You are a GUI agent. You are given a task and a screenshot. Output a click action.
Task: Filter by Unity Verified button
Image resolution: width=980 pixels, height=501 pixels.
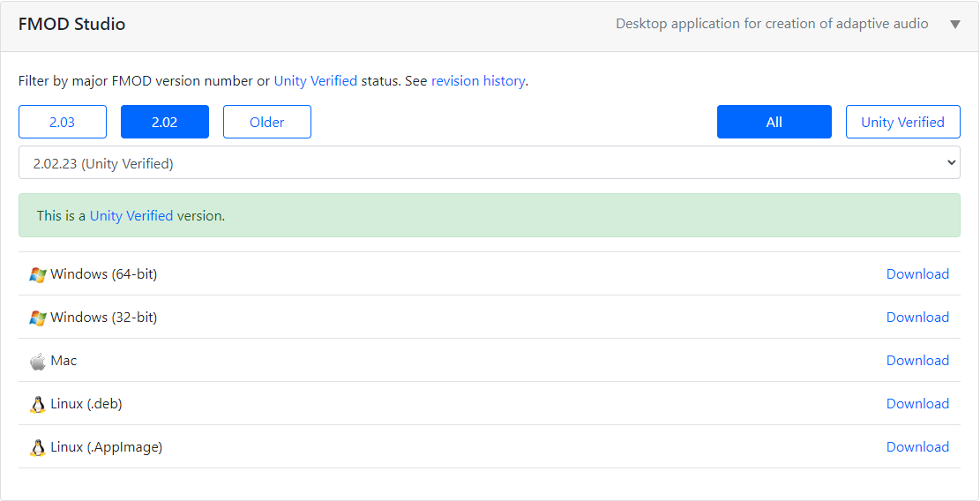902,123
